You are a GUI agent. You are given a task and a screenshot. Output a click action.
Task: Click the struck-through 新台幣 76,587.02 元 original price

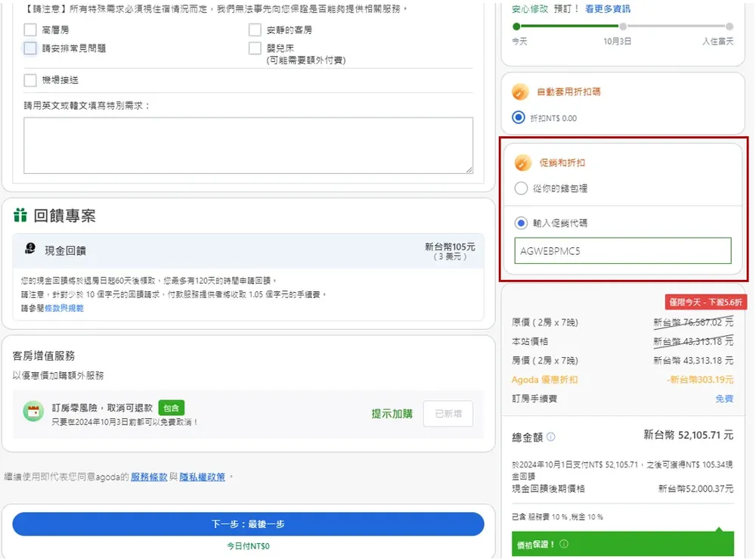click(x=693, y=322)
